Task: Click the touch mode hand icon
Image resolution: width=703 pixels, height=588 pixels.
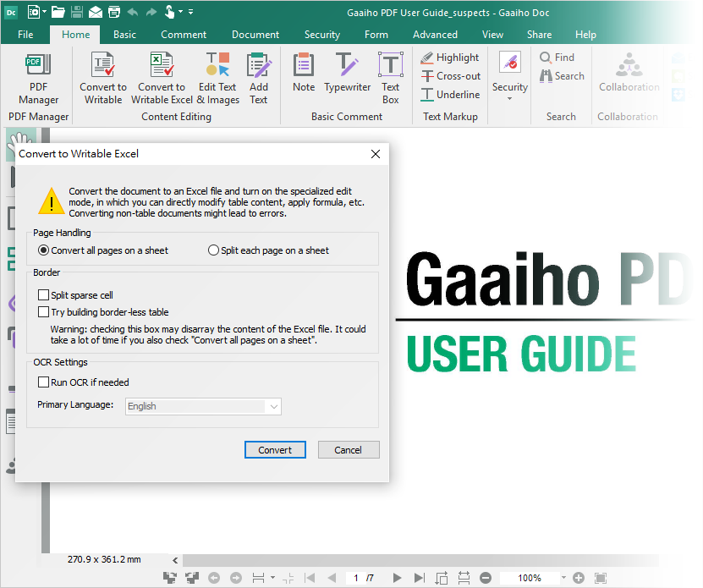Action: tap(169, 12)
